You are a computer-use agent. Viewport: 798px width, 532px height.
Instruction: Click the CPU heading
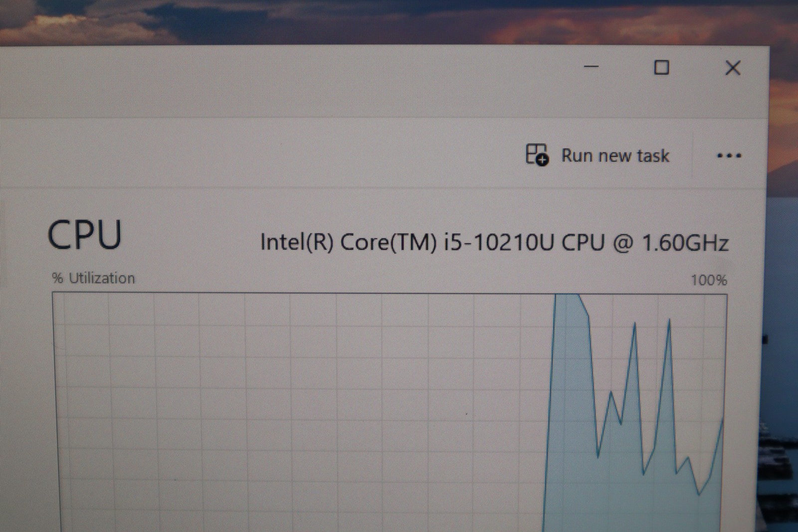[84, 235]
